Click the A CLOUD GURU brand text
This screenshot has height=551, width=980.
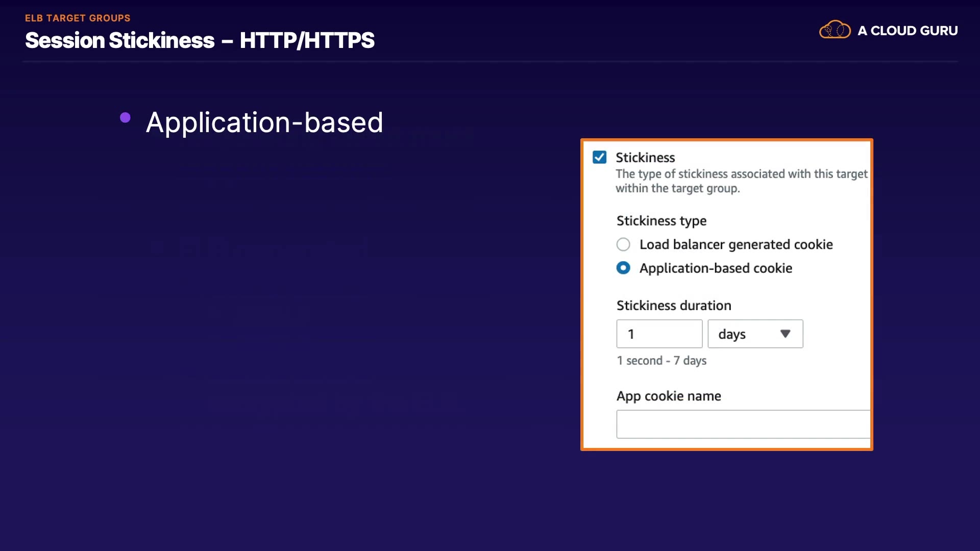(907, 31)
